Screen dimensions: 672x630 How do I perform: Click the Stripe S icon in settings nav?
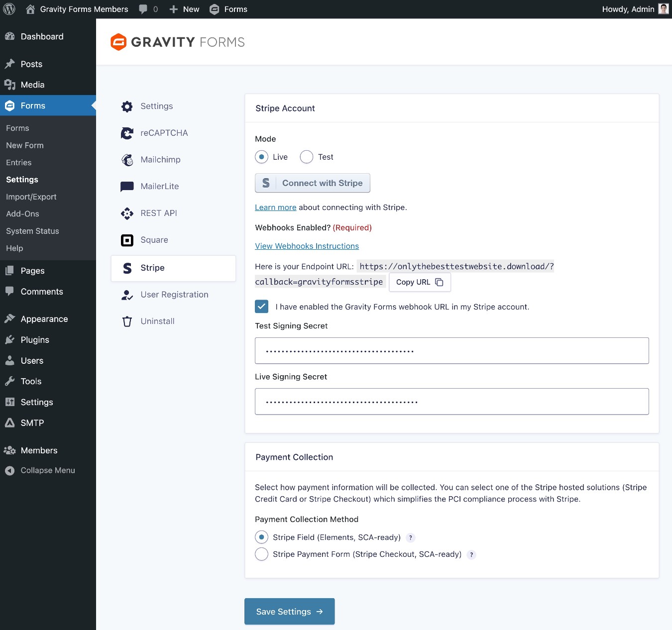(x=127, y=268)
